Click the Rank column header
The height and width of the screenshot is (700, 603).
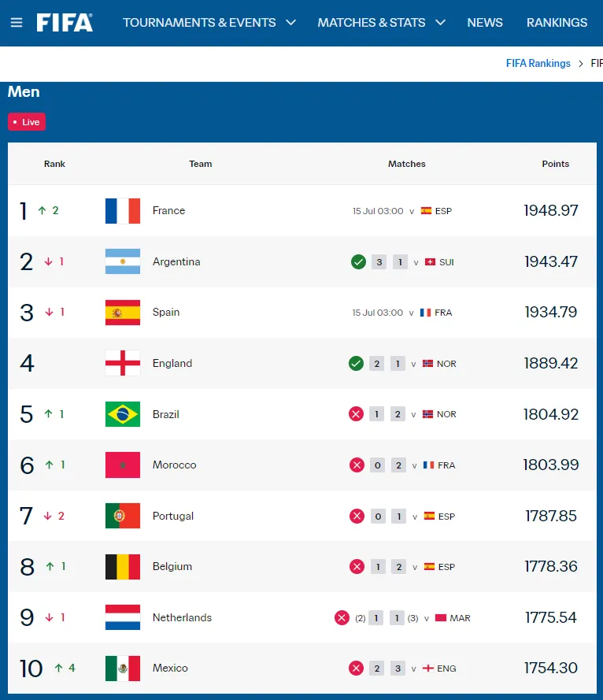54,164
